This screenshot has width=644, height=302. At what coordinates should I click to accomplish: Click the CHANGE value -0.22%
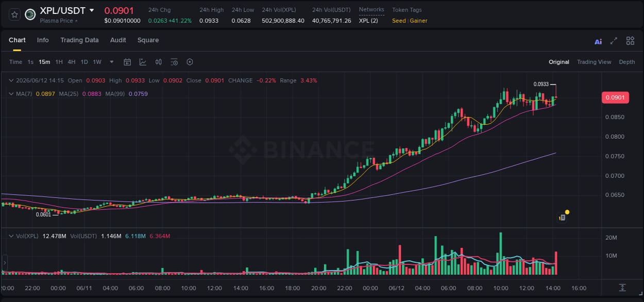click(266, 80)
